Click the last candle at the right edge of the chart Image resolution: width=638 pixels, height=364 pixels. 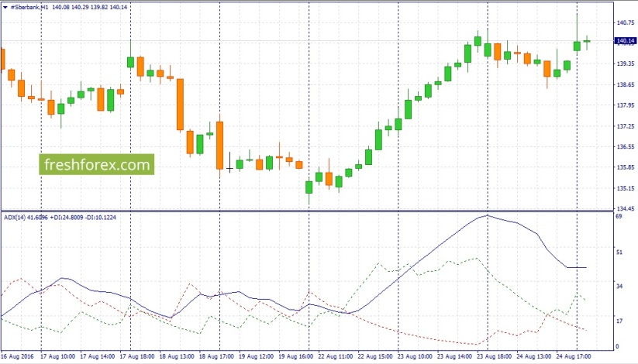pyautogui.click(x=587, y=42)
